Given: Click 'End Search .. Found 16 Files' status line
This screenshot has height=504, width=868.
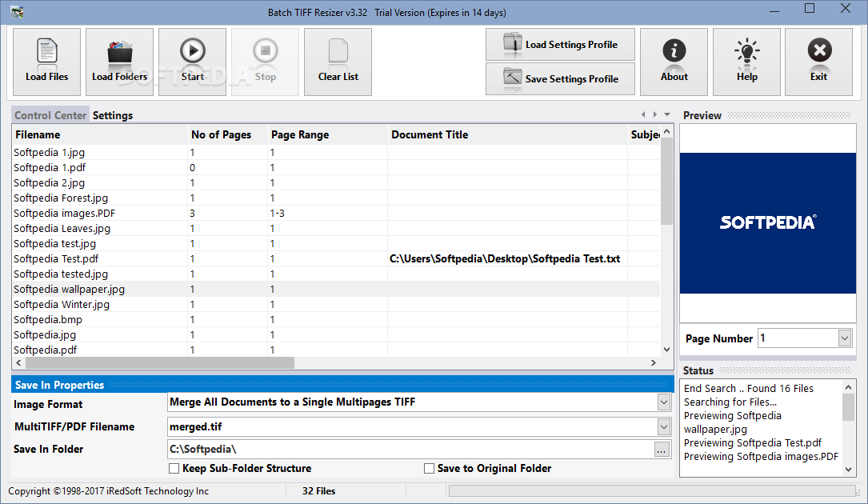Looking at the screenshot, I should (x=749, y=389).
